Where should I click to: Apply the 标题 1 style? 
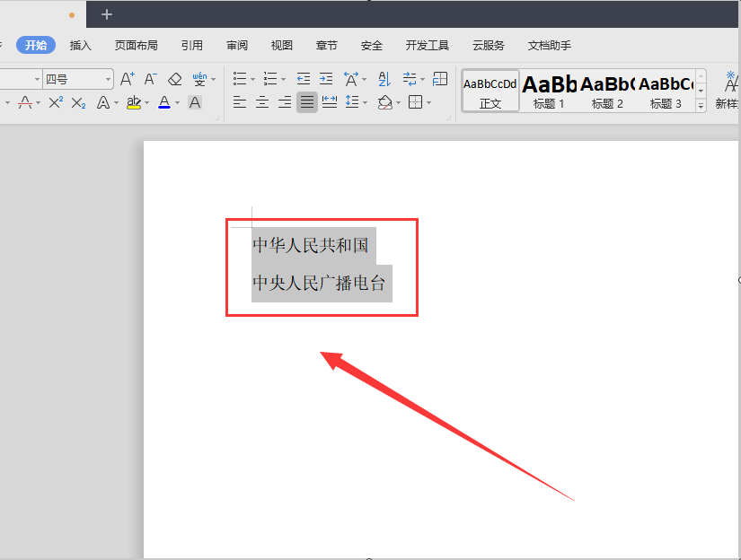(x=549, y=92)
